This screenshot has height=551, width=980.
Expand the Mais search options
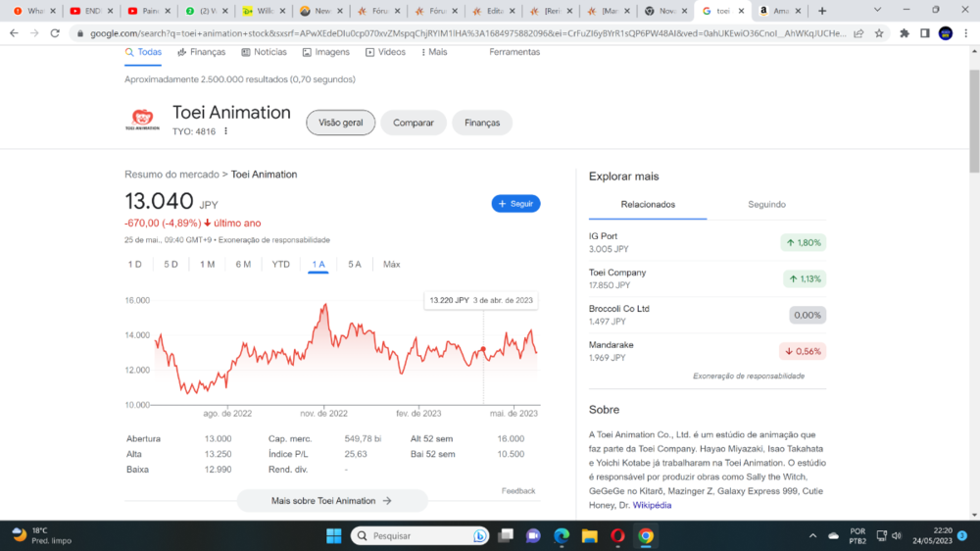[x=434, y=53]
